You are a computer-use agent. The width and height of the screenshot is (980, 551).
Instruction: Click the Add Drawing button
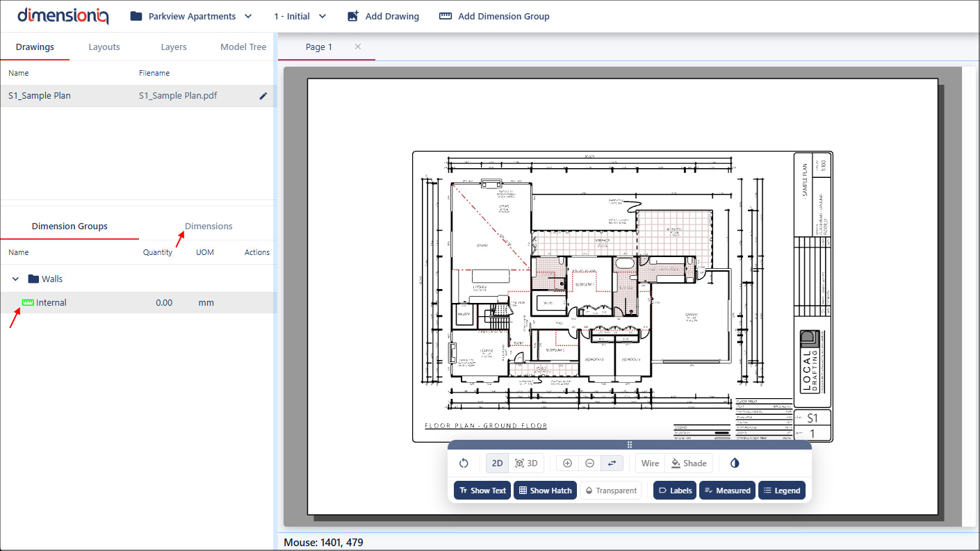click(x=383, y=16)
